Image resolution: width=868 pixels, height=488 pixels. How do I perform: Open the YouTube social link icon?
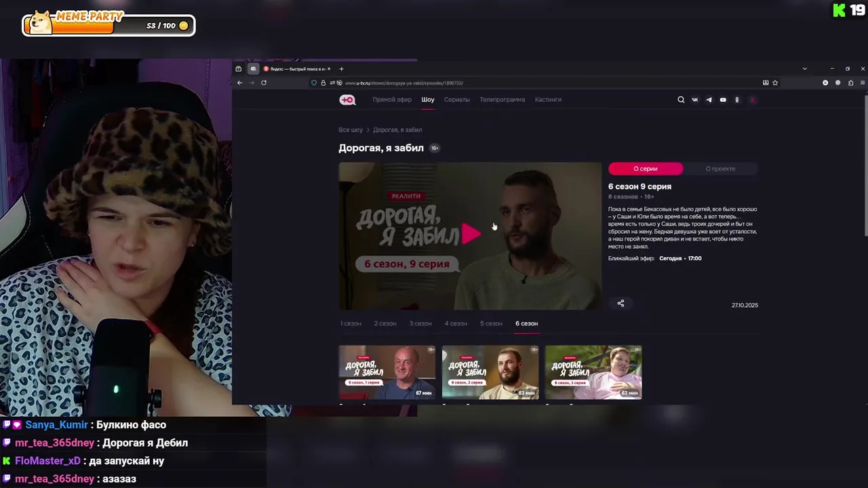coord(723,100)
